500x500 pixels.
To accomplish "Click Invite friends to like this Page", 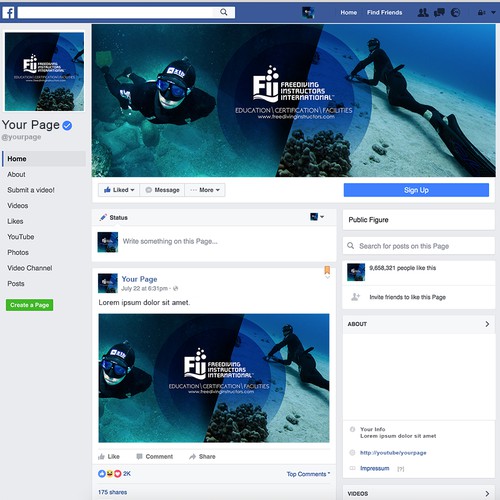I will 407,297.
